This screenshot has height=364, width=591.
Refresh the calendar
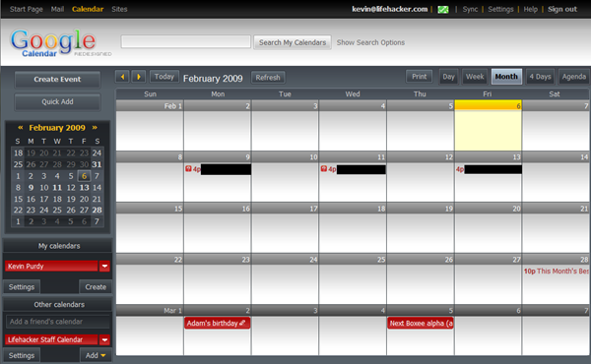tap(268, 78)
